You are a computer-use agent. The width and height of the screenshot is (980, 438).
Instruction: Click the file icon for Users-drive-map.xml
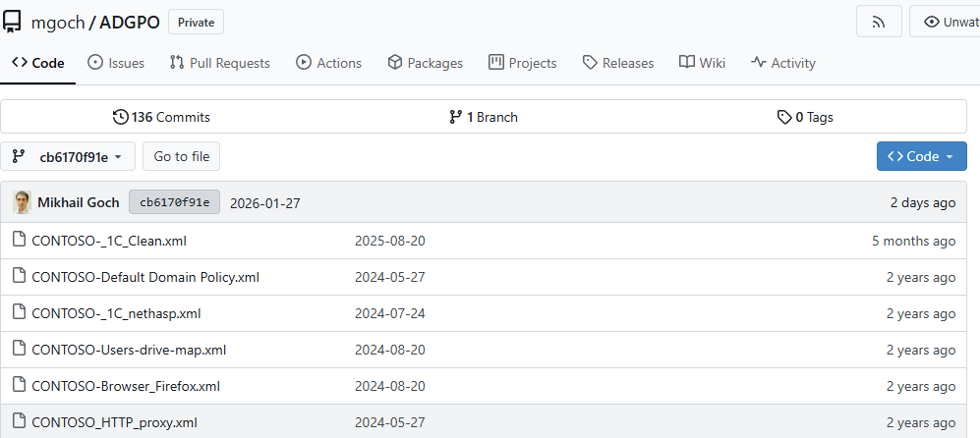pyautogui.click(x=20, y=350)
